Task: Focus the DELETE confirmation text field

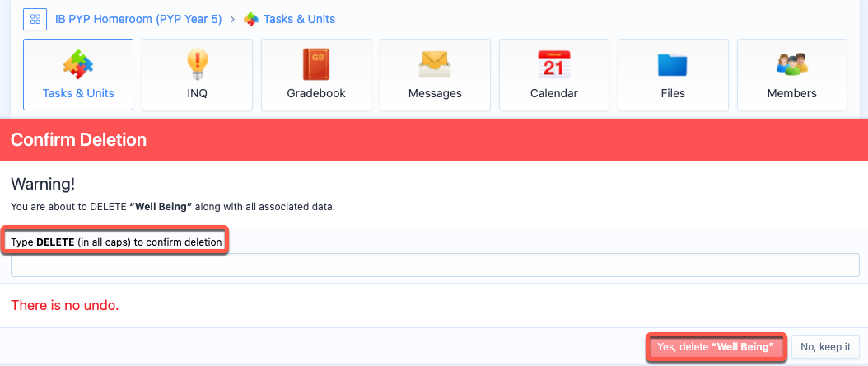Action: coord(434,265)
